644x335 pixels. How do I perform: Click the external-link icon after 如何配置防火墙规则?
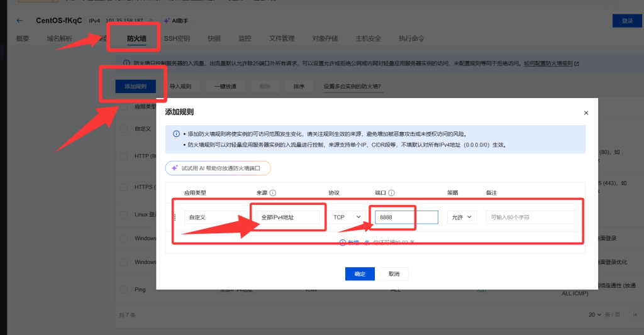577,63
